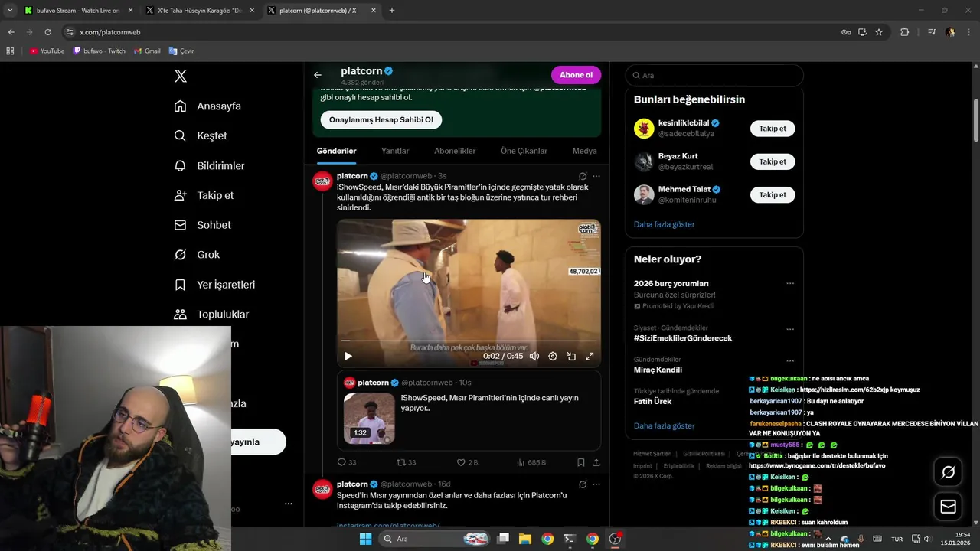
Task: Reply to the iShowSpeed post
Action: (347, 462)
